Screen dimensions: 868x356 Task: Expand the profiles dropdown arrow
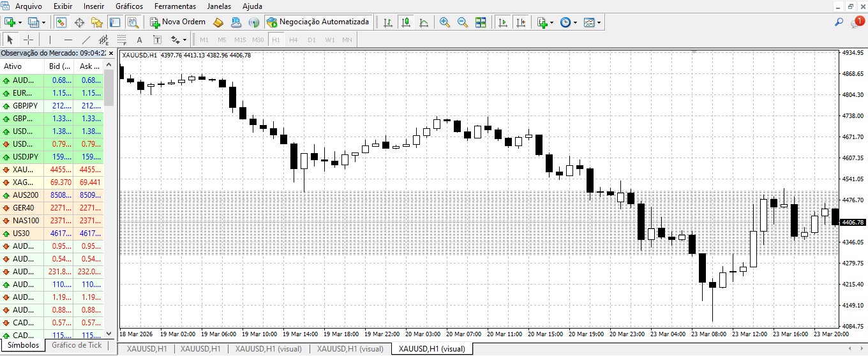pyautogui.click(x=43, y=23)
